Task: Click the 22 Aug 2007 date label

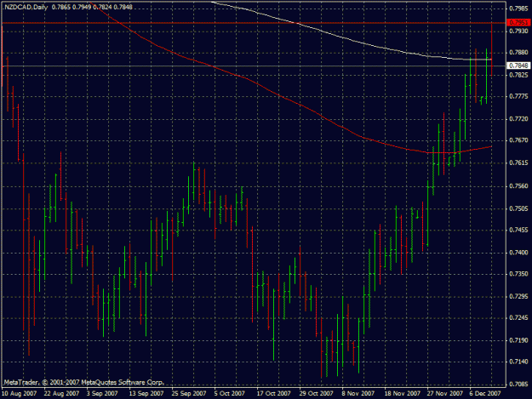Action: pos(61,394)
